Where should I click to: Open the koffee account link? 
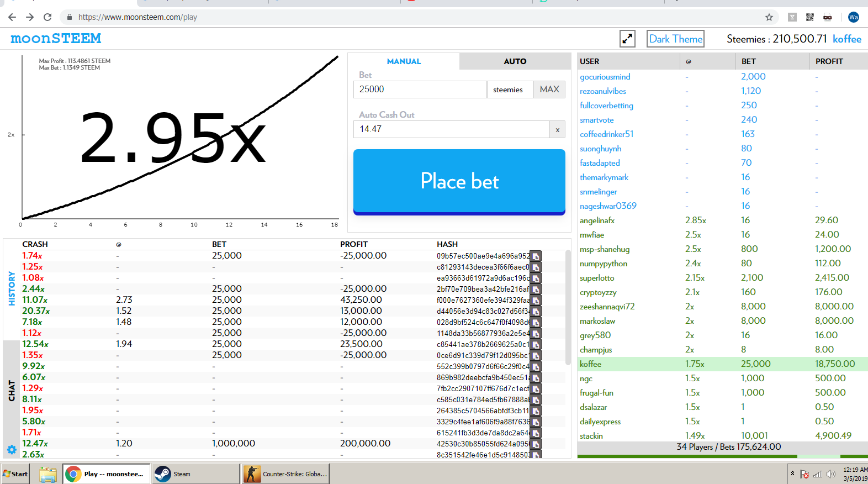847,39
